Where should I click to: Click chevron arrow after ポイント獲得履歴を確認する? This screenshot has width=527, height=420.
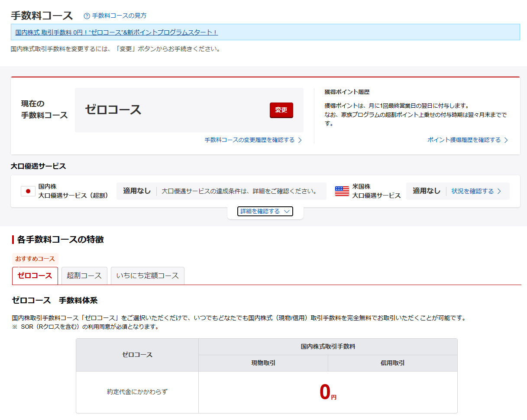[x=506, y=140]
